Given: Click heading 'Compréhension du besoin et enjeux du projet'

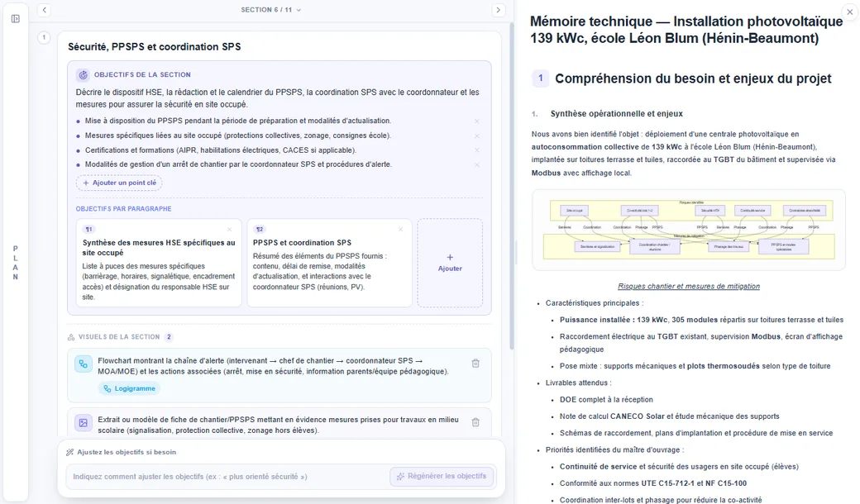Looking at the screenshot, I should pyautogui.click(x=693, y=78).
